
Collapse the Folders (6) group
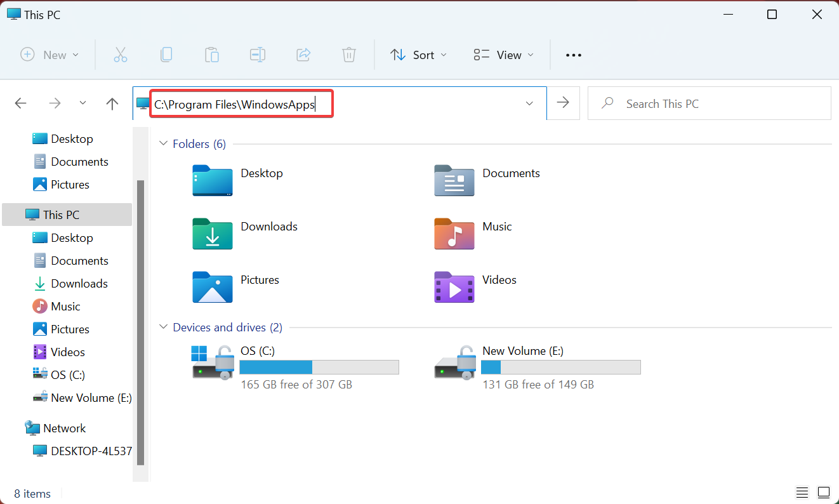pyautogui.click(x=163, y=144)
